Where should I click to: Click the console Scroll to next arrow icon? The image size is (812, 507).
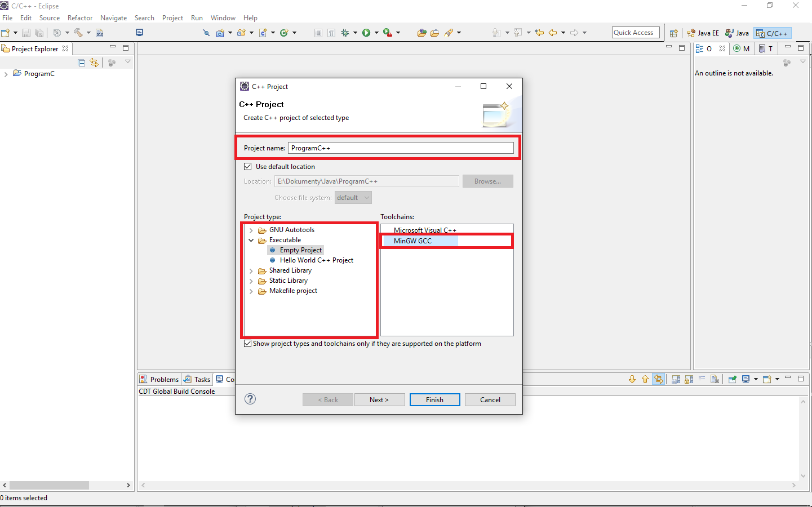tap(632, 379)
